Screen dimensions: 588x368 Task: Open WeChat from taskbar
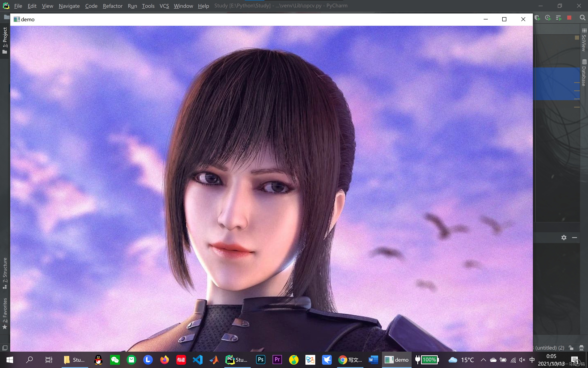(115, 360)
